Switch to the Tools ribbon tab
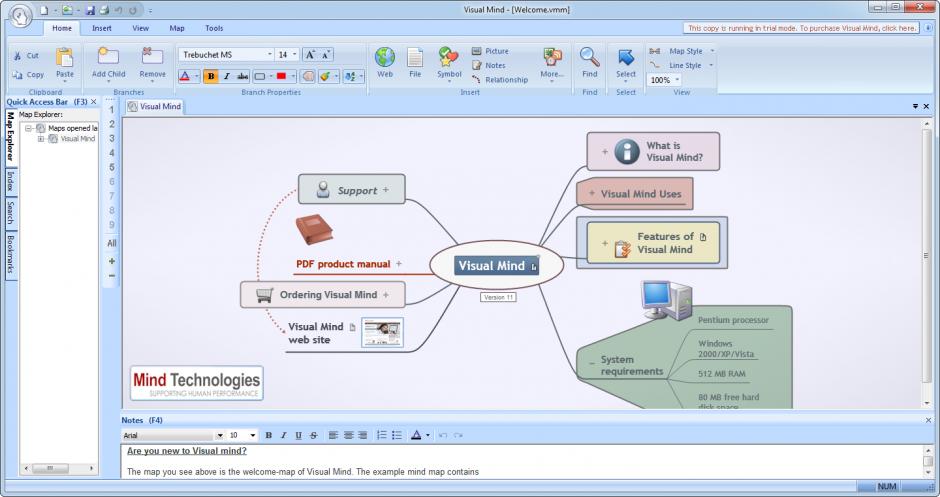 [x=214, y=28]
